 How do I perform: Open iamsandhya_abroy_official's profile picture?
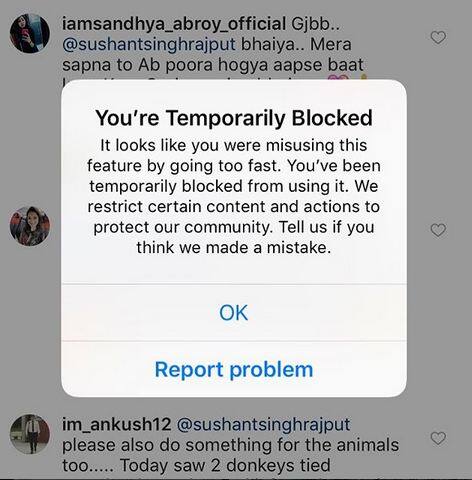coord(30,34)
